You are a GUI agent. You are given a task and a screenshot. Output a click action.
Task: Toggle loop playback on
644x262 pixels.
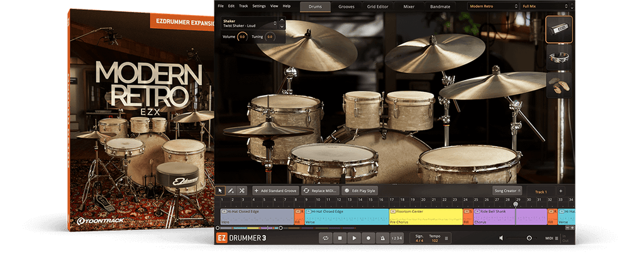tap(325, 238)
